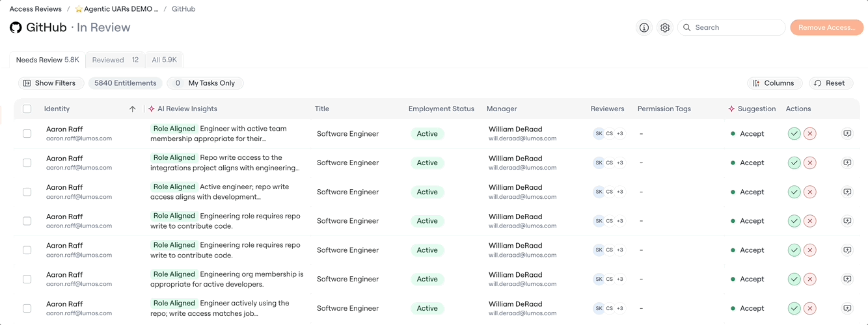Approve the 'Active engineer; repo write' row
This screenshot has width=868, height=325.
coord(794,192)
